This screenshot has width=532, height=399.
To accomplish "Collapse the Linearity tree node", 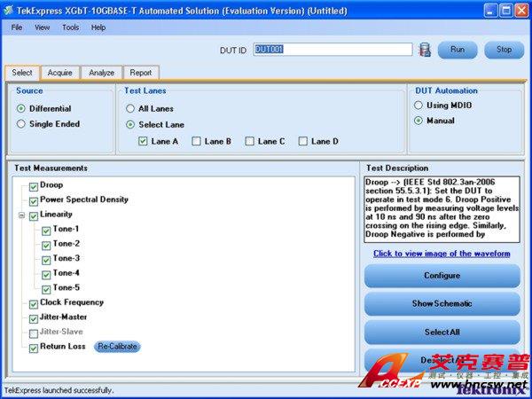I will coord(20,215).
